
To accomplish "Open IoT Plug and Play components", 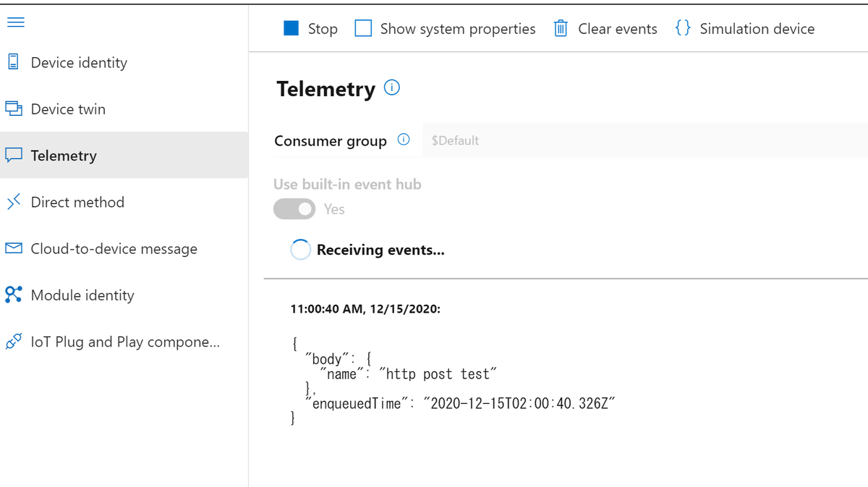I will point(124,342).
